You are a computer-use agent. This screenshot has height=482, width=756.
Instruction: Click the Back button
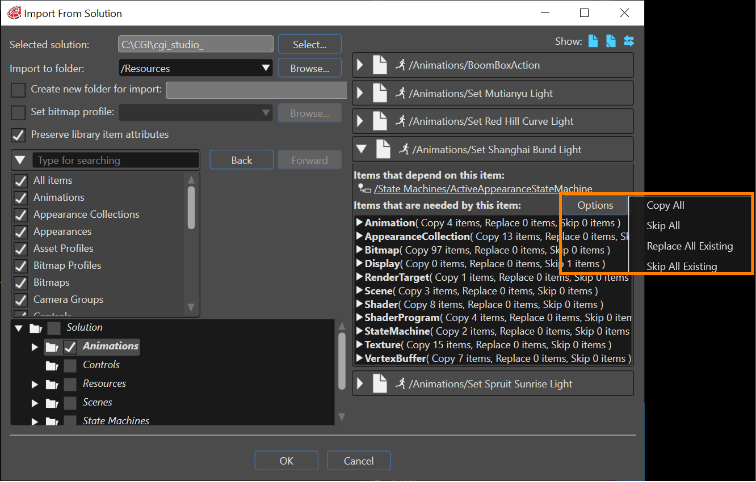point(242,160)
